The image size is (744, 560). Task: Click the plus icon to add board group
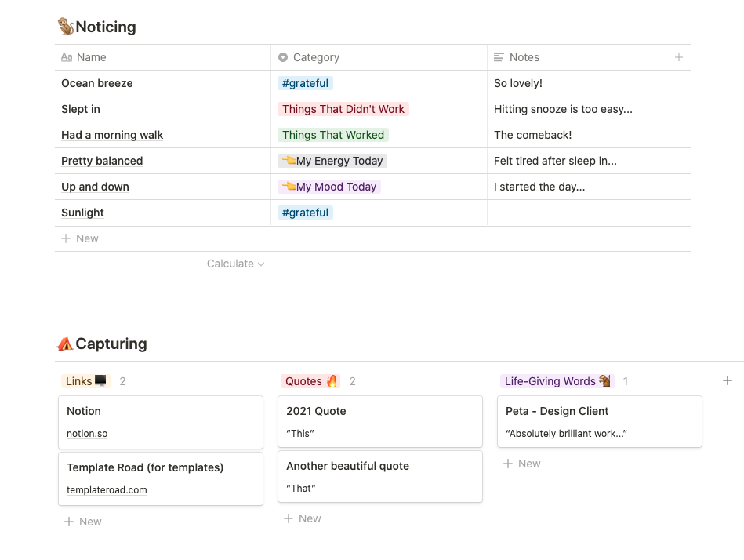click(727, 381)
